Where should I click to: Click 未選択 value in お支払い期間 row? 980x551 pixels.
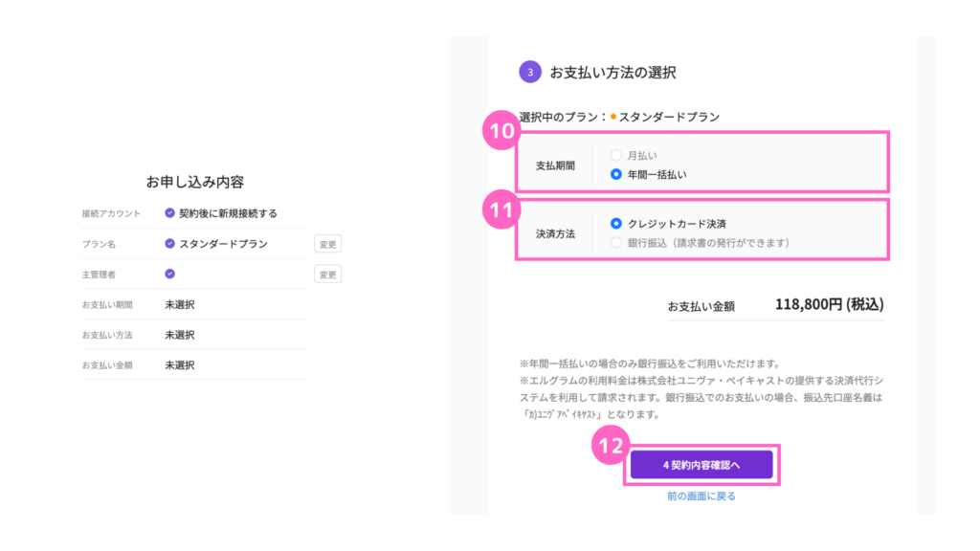point(180,304)
